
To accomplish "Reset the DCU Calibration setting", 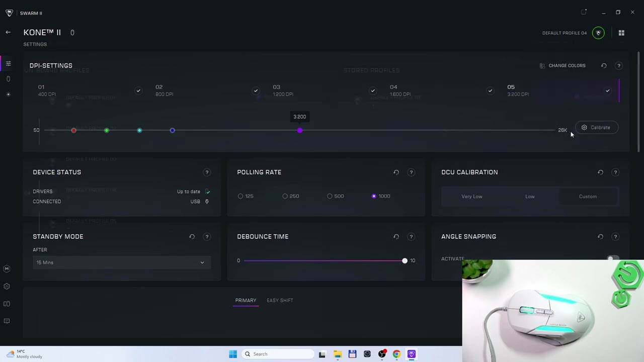I will (x=600, y=172).
